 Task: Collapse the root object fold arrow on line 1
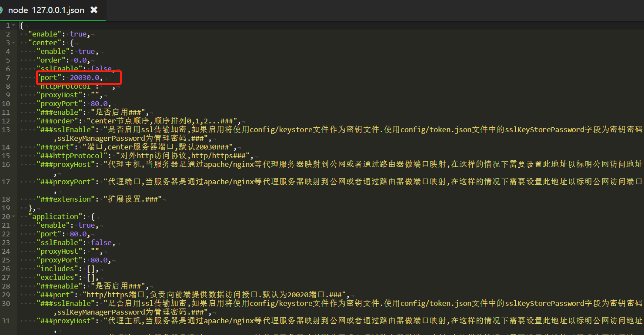click(13, 26)
